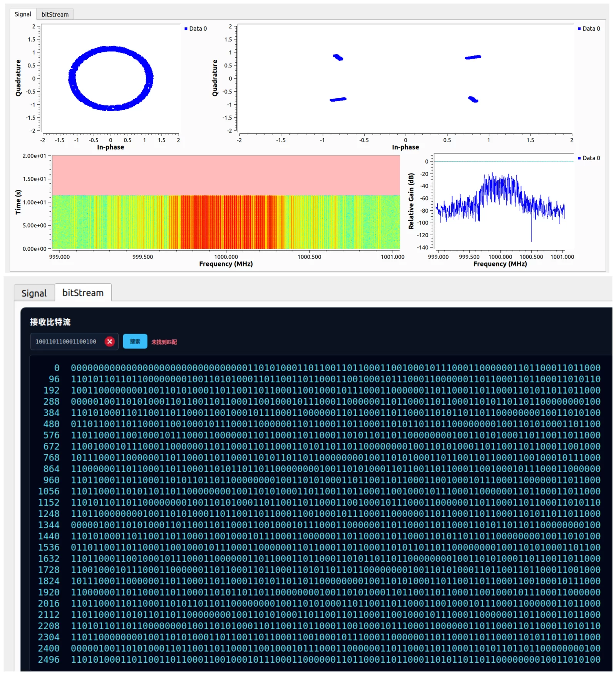Switch to the bitStream tab in upper window
Image resolution: width=616 pixels, height=675 pixels.
coord(55,14)
